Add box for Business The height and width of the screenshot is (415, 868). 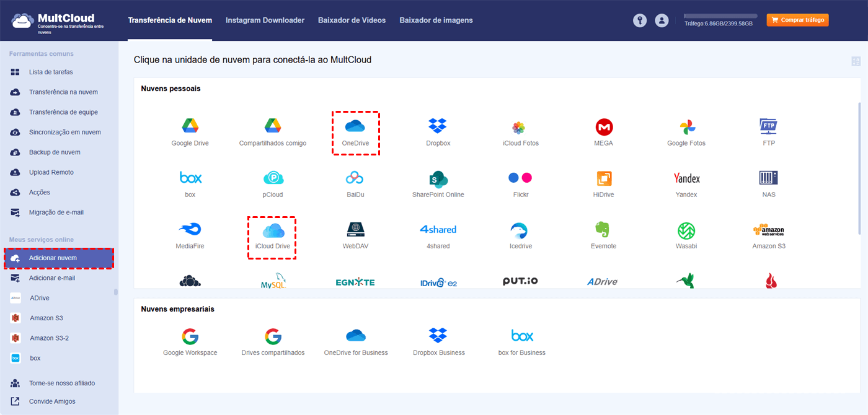click(x=521, y=342)
